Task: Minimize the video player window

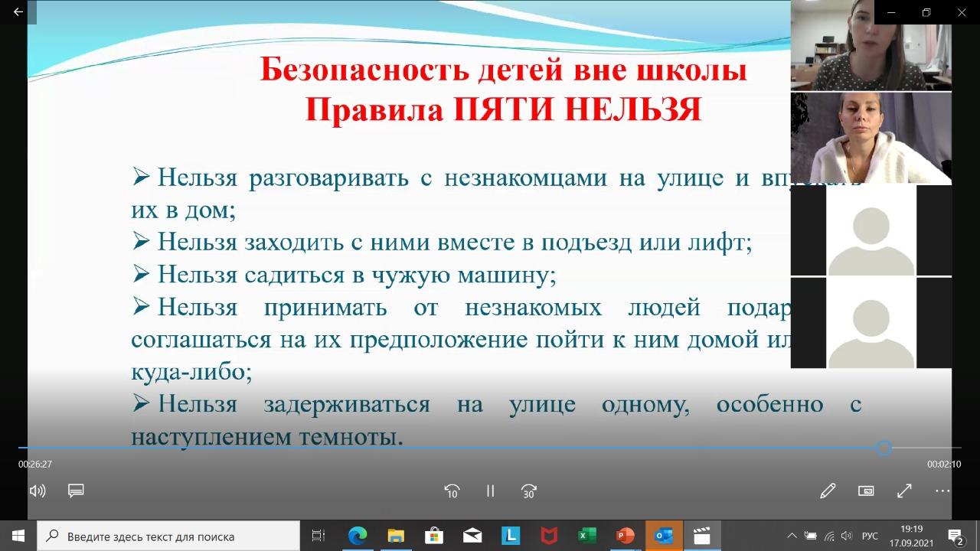Action: point(891,12)
